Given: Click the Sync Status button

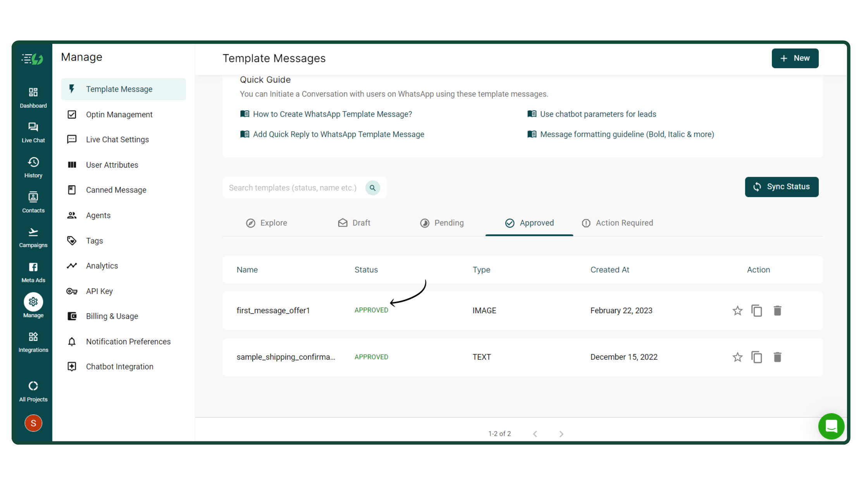Looking at the screenshot, I should click(782, 187).
